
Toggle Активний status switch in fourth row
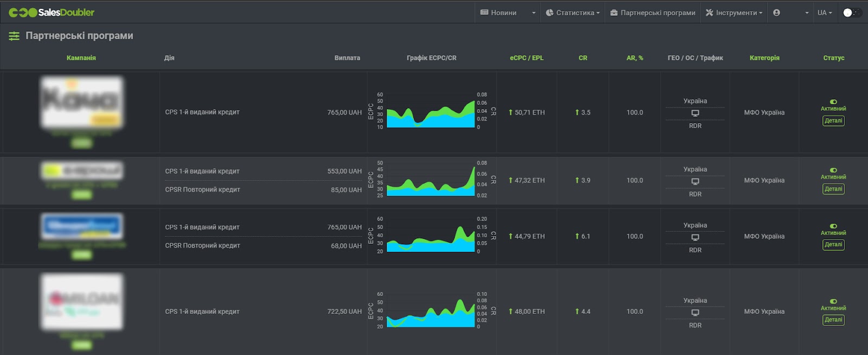coord(833,301)
